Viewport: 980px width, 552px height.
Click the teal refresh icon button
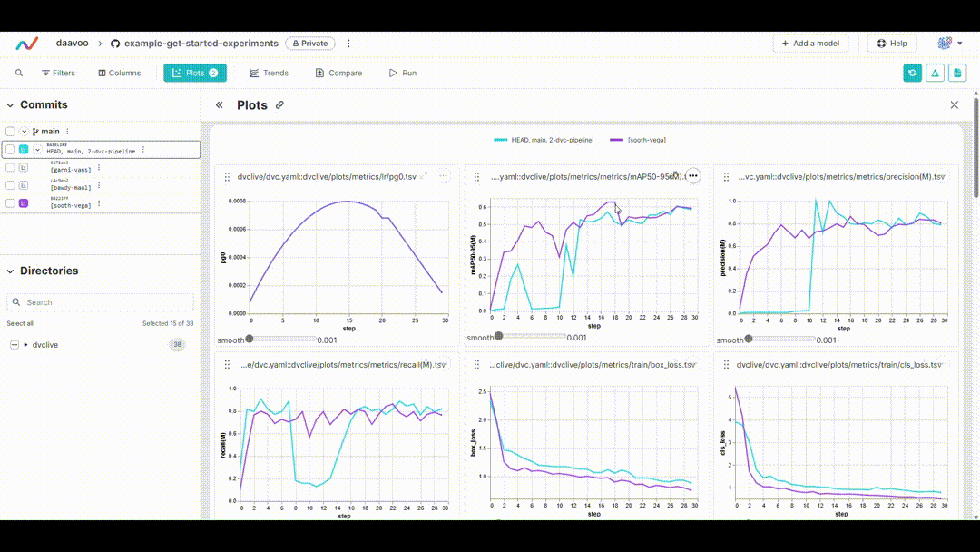tap(912, 73)
